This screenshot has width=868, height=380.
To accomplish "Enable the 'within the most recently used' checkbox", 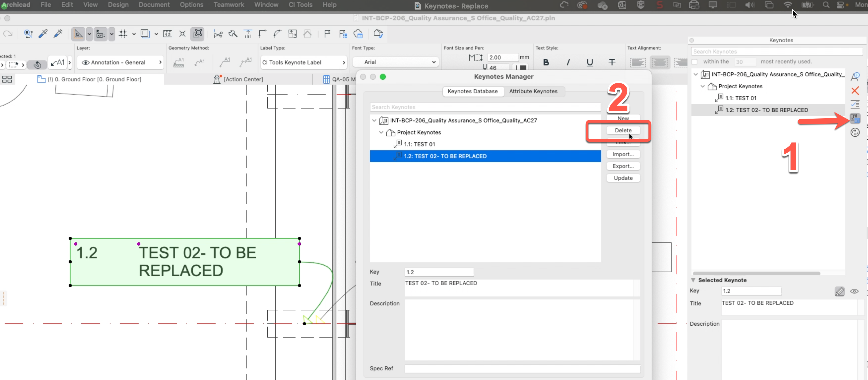I will 694,62.
